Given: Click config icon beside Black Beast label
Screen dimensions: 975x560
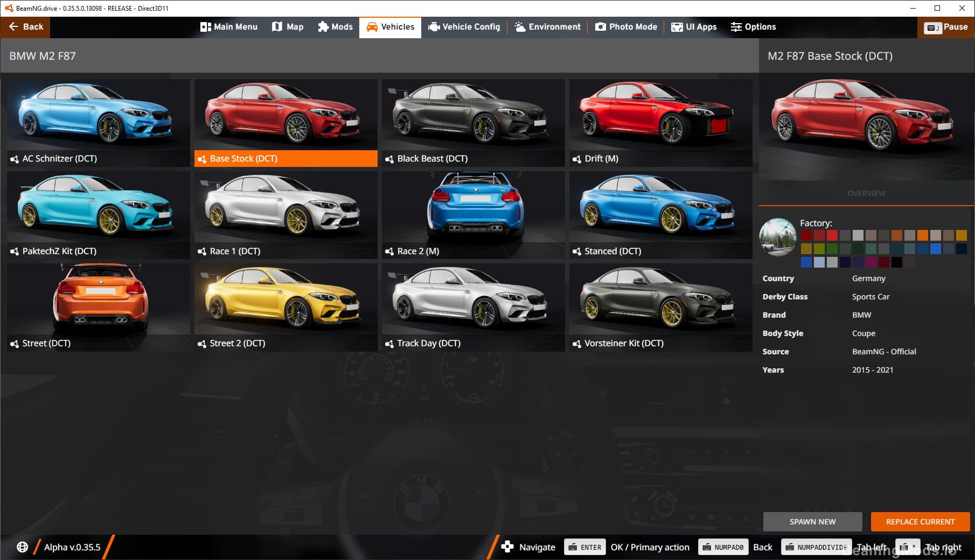Looking at the screenshot, I should point(389,159).
